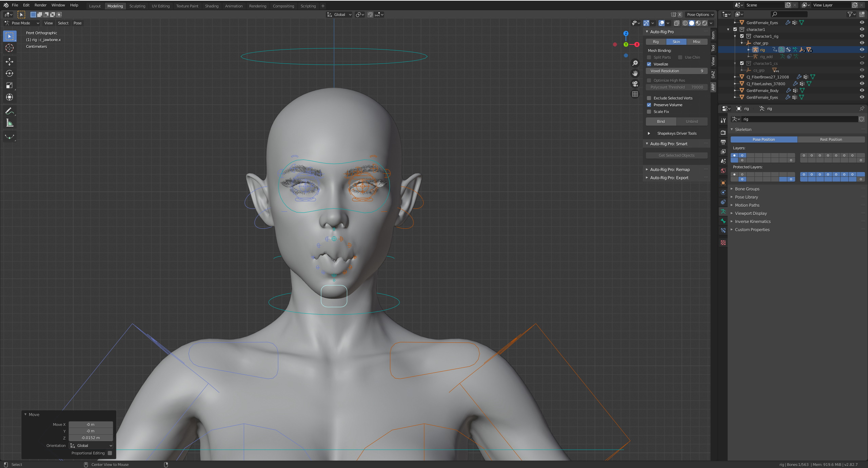The height and width of the screenshot is (468, 868).
Task: Select the 3D Cursor tool
Action: [9, 48]
